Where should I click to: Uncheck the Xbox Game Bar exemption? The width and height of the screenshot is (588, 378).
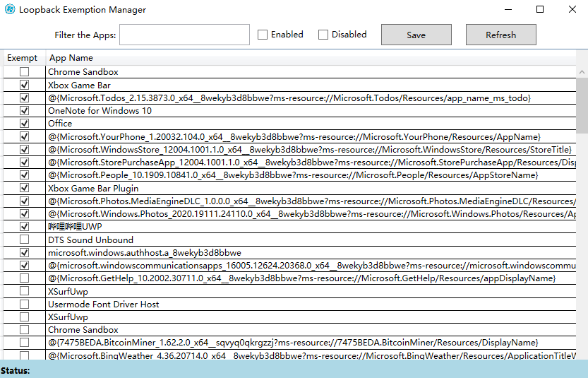coord(25,85)
